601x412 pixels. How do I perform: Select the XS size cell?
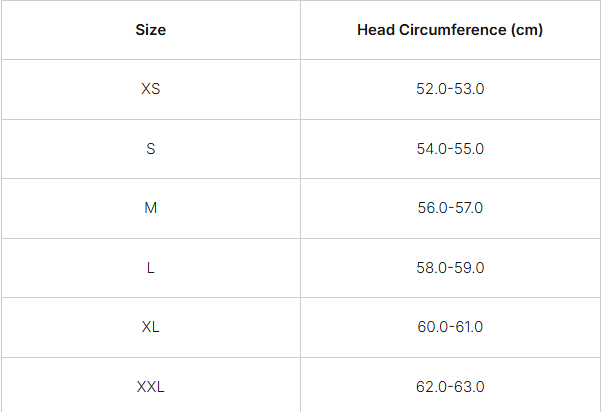tap(150, 89)
